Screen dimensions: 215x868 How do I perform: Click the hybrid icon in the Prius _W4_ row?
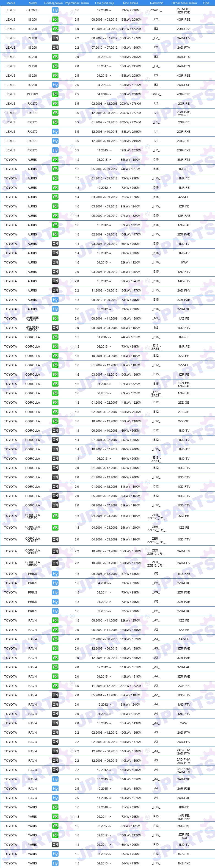tap(55, 592)
